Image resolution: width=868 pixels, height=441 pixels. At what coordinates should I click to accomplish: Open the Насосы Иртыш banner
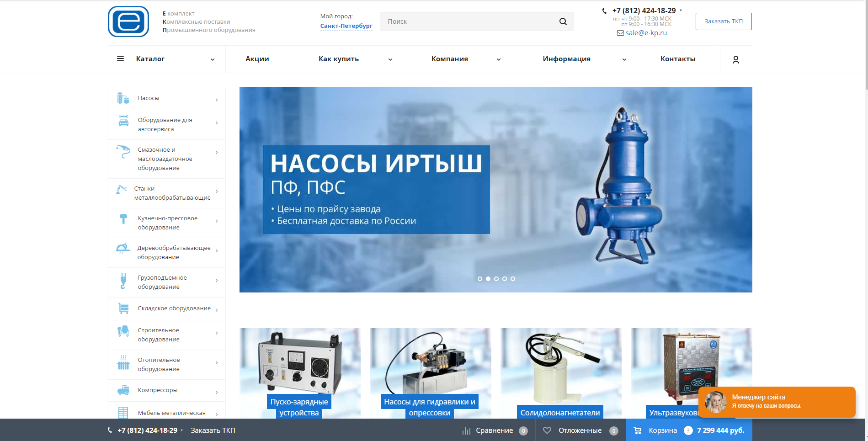tap(496, 190)
